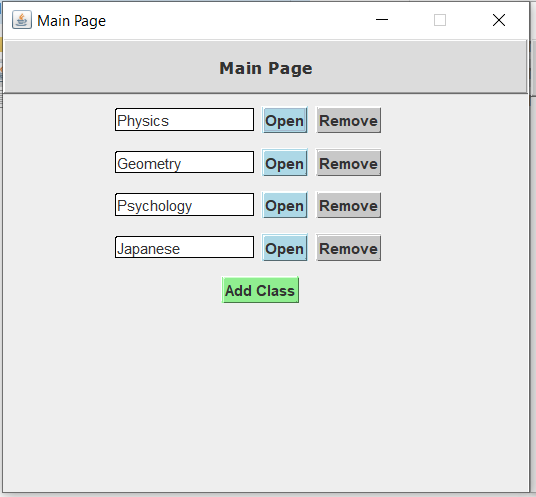Click the green Add Class button
Image resolution: width=536 pixels, height=497 pixels.
(260, 290)
